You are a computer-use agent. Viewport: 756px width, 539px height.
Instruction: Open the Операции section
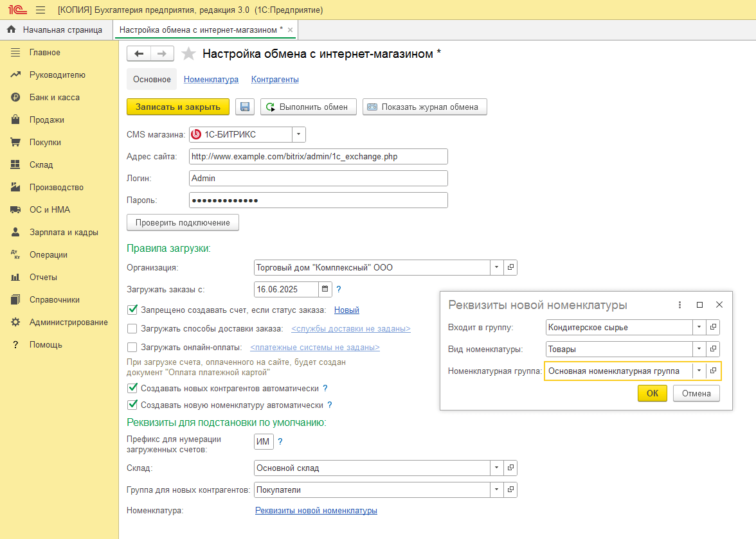pos(59,254)
